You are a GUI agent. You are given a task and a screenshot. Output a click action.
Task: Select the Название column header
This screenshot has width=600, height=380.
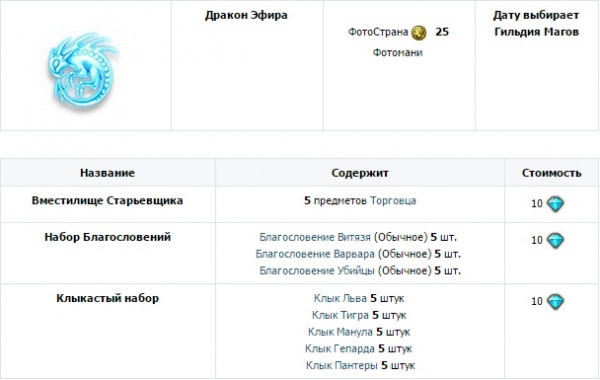(x=108, y=173)
